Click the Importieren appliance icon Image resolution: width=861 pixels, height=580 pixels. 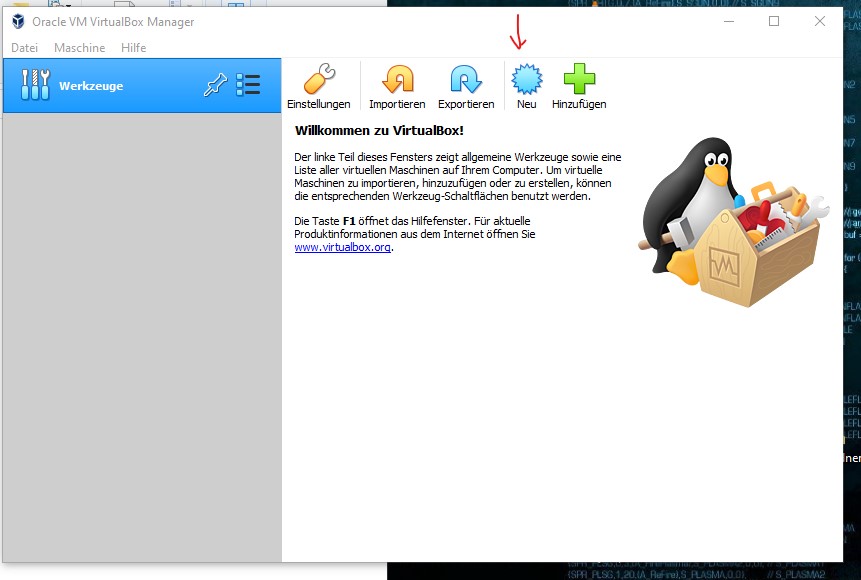pos(397,86)
